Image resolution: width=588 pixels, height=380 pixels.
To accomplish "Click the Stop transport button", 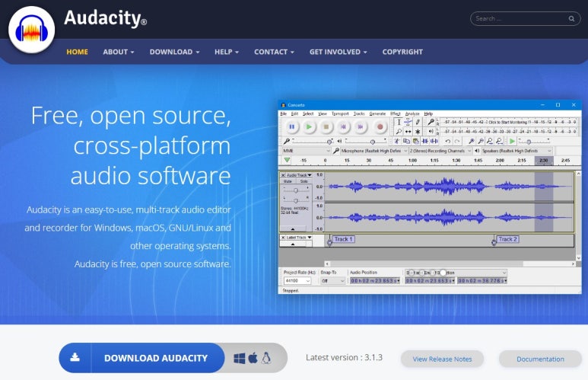I will (x=326, y=127).
